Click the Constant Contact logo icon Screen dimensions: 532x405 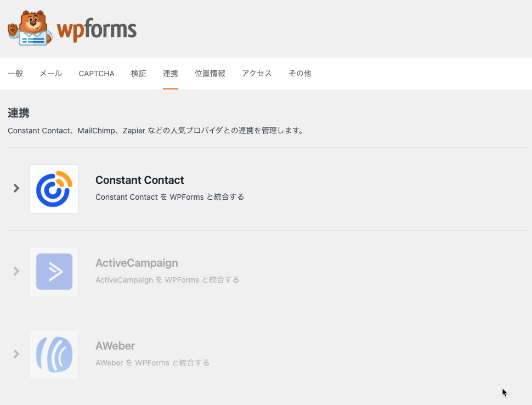[x=54, y=189]
